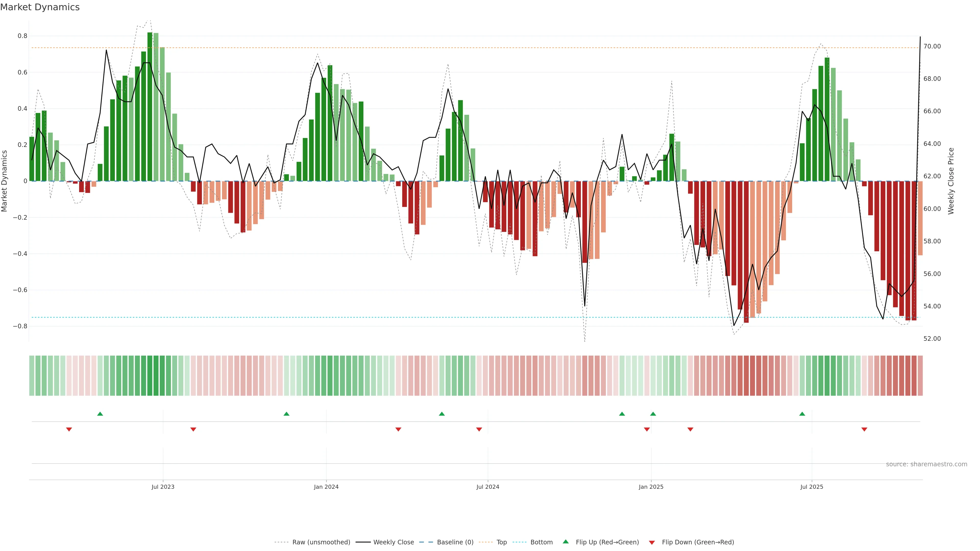The image size is (980, 551).
Task: Click the Jan 2025 x-axis label
Action: coord(651,487)
